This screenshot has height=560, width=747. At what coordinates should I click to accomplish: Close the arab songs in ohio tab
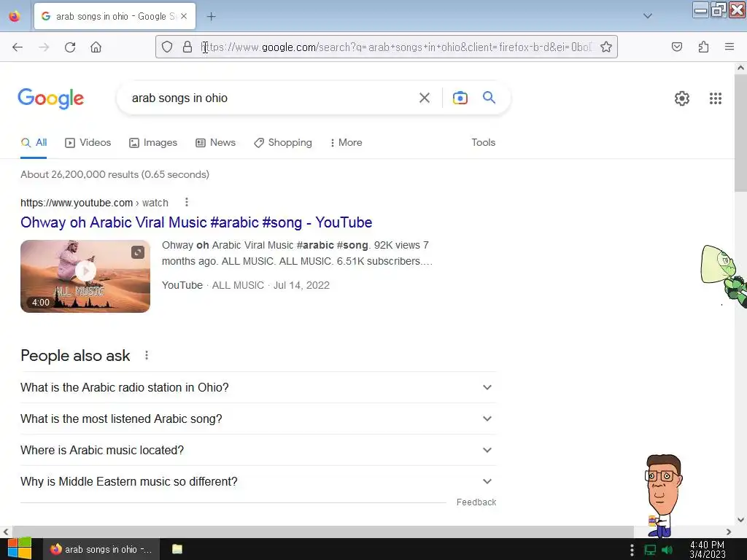coord(184,16)
